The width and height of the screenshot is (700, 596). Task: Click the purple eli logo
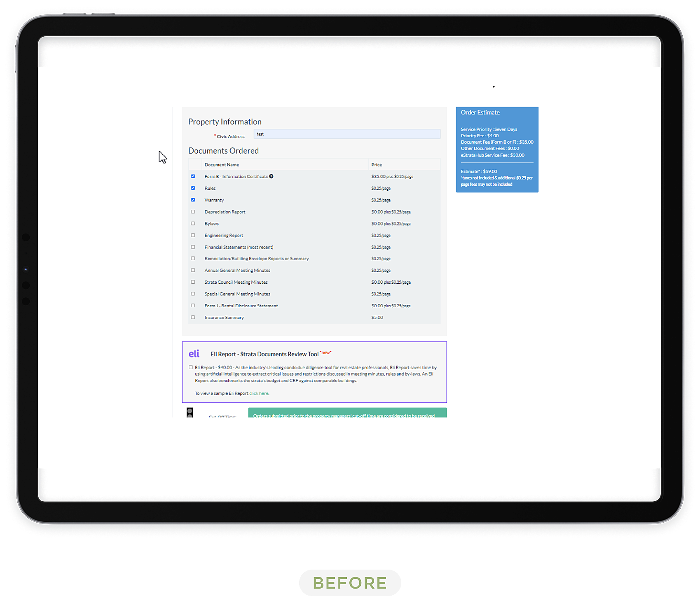194,354
